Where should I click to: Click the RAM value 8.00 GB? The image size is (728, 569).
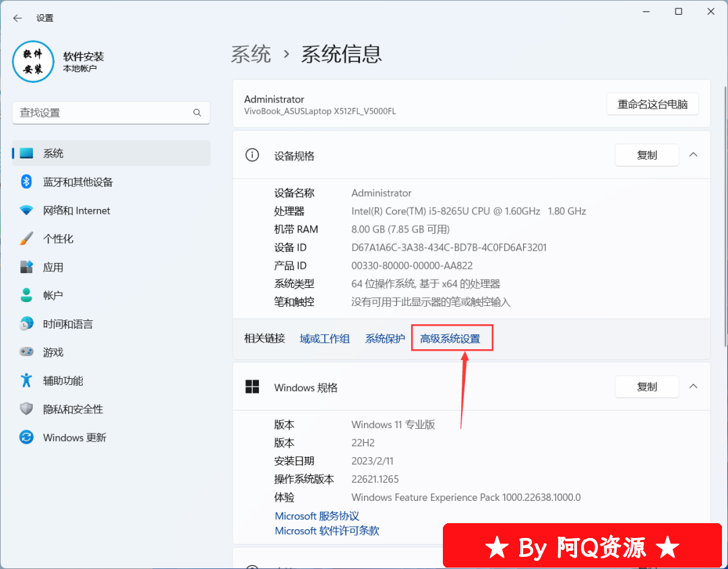pyautogui.click(x=400, y=229)
